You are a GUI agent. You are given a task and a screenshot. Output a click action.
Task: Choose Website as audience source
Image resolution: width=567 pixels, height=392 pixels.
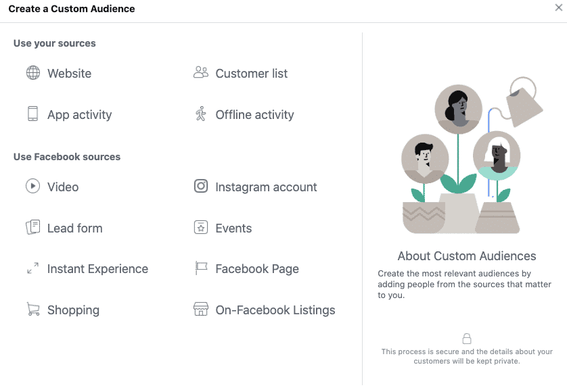click(69, 74)
